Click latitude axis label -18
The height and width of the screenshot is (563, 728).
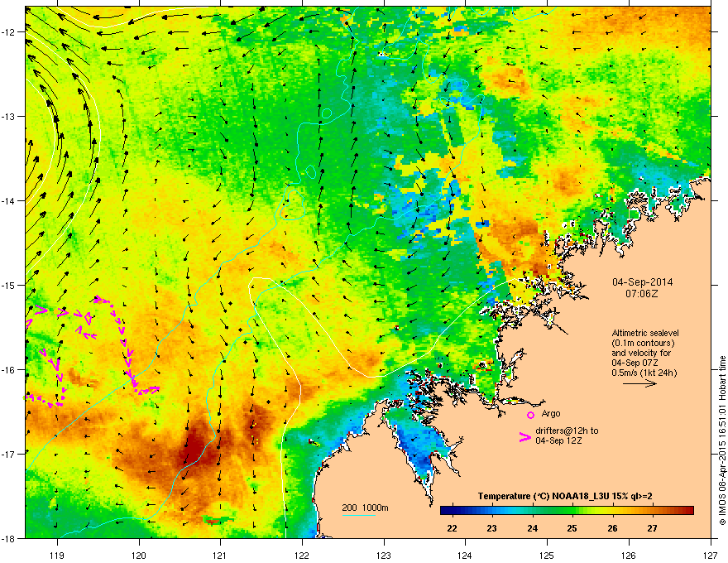pyautogui.click(x=9, y=538)
